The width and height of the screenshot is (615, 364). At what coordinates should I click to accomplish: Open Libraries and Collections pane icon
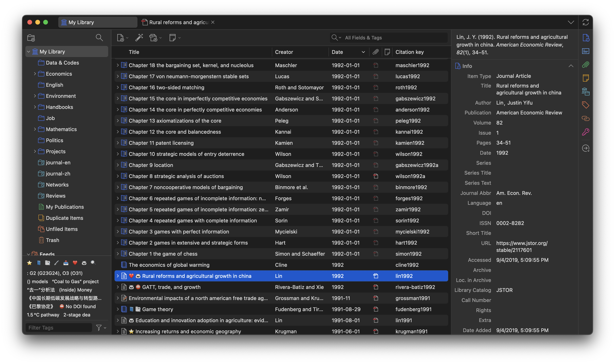click(x=585, y=91)
